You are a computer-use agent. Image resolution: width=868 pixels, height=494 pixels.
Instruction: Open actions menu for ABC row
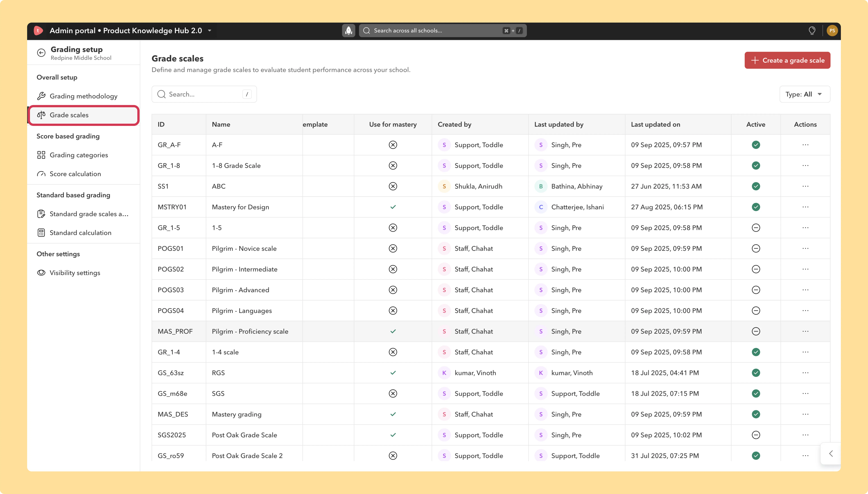tap(805, 186)
